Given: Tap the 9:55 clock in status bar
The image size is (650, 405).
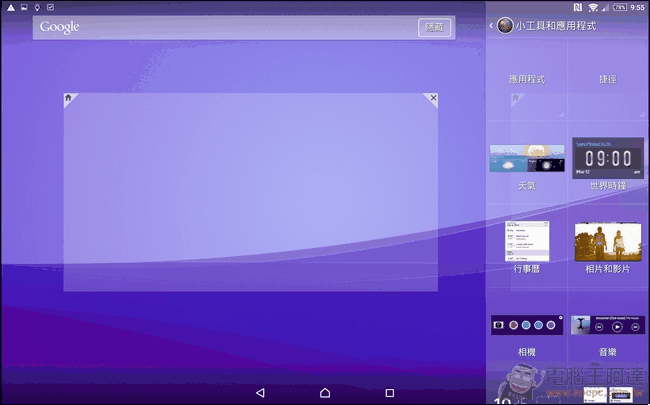Looking at the screenshot, I should [x=638, y=7].
